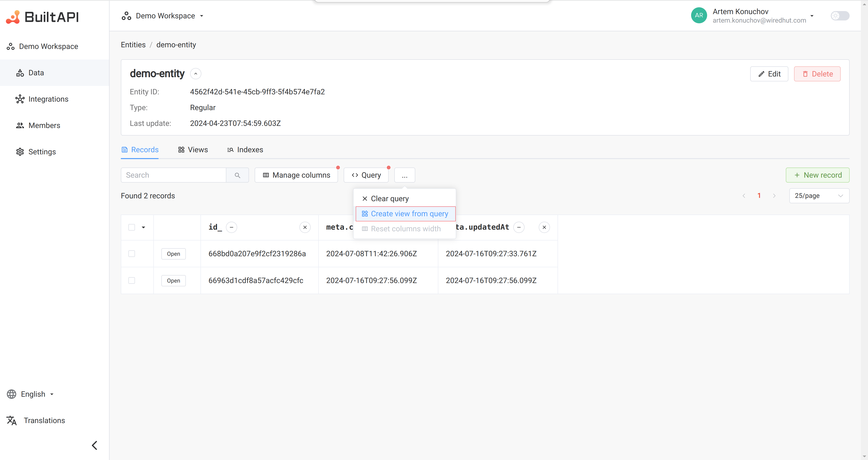Click AR user avatar
Screen dimensions: 868x460
tap(699, 16)
